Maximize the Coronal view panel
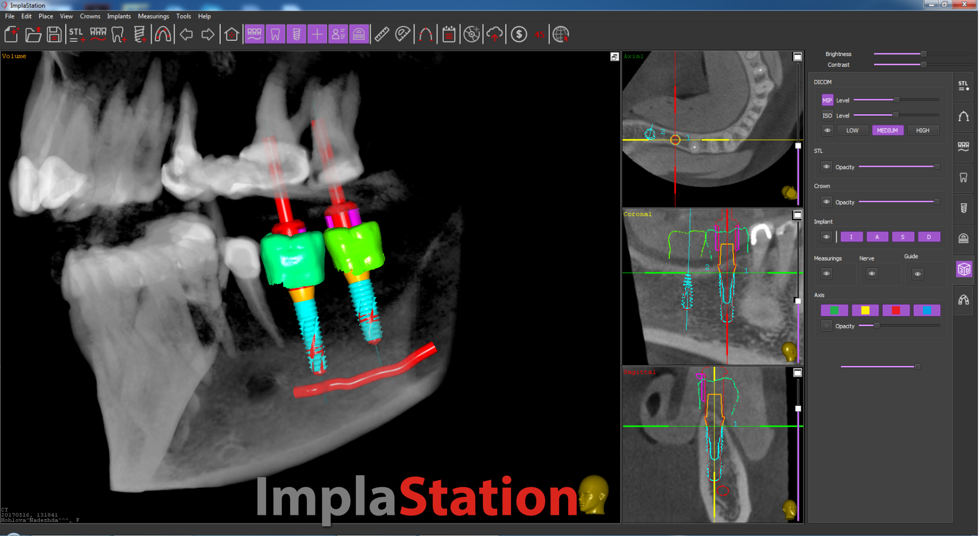980x536 pixels. coord(797,215)
